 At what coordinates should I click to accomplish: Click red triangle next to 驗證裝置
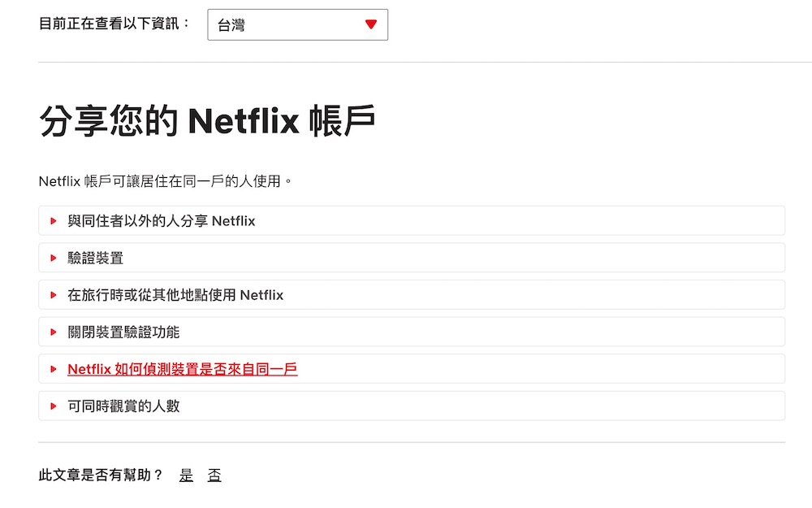tap(54, 258)
